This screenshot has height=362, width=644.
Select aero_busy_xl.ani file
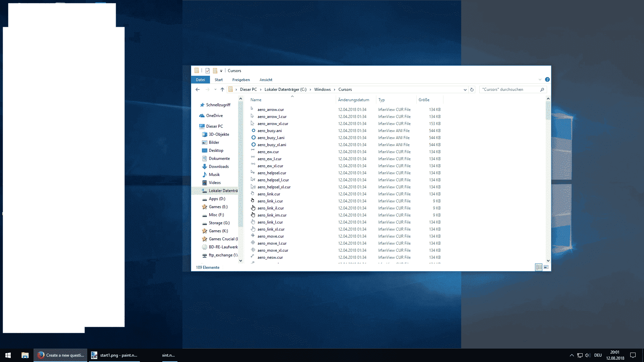pos(272,145)
